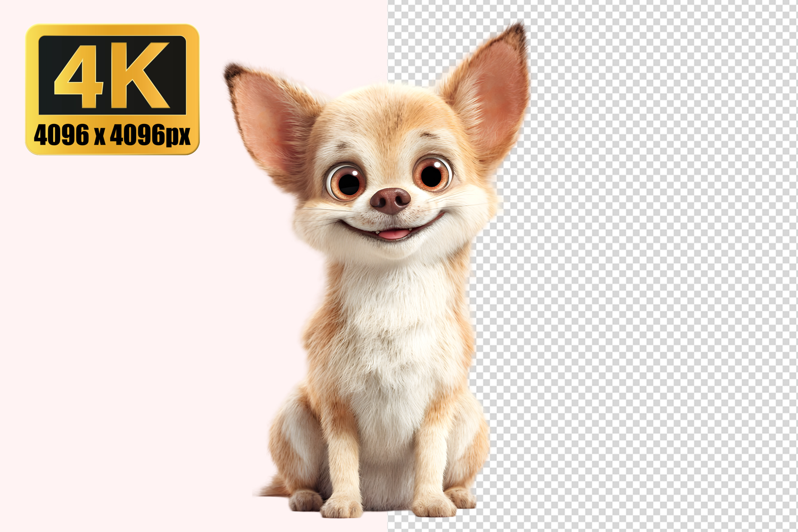This screenshot has height=532, width=798.
Task: Click the puppy's brown nose
Action: pyautogui.click(x=391, y=199)
